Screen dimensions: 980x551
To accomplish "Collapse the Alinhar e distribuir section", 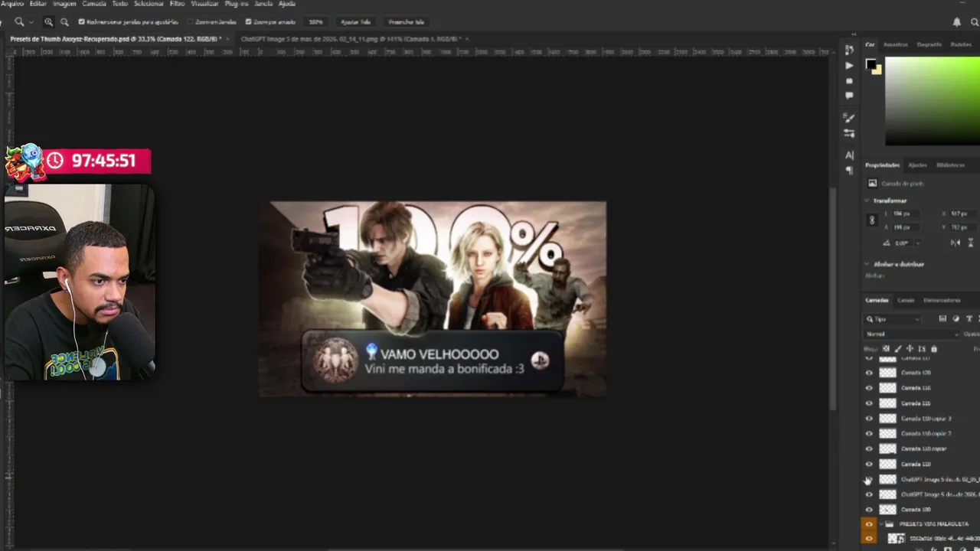I will (867, 264).
